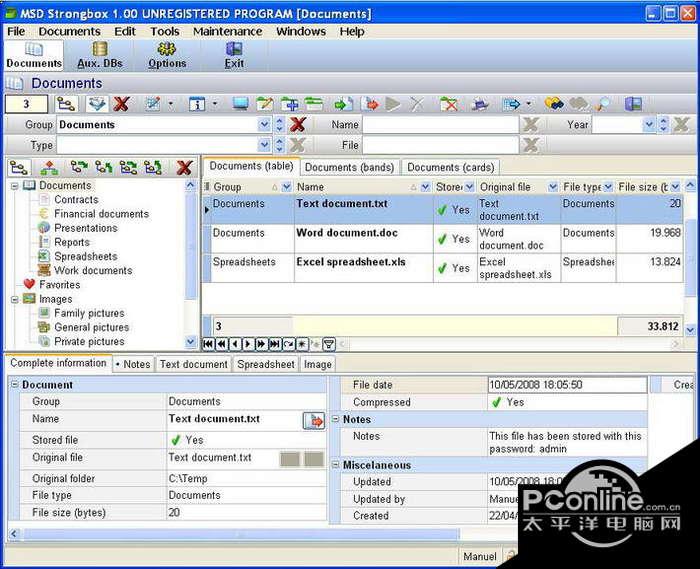Open the Type filter dropdown
The image size is (700, 569).
pyautogui.click(x=264, y=145)
